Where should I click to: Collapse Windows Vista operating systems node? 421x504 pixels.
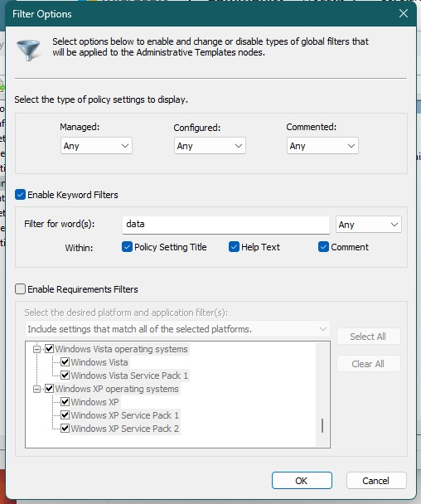pyautogui.click(x=37, y=349)
